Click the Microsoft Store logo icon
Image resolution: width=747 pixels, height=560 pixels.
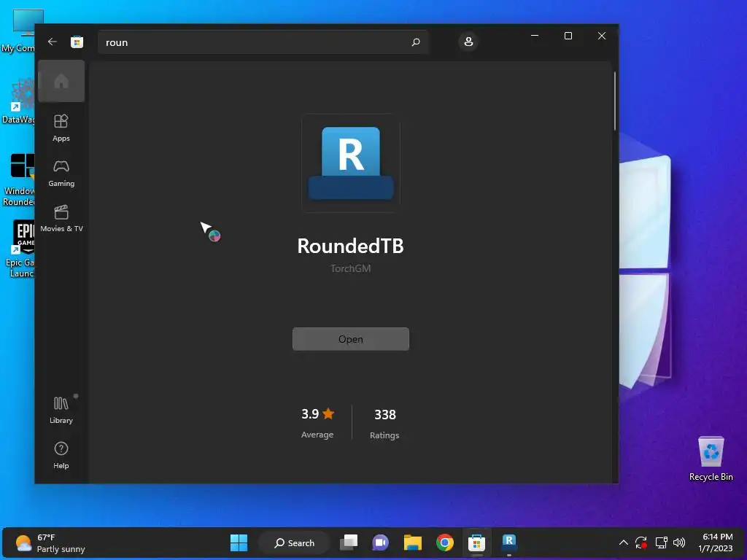click(77, 42)
